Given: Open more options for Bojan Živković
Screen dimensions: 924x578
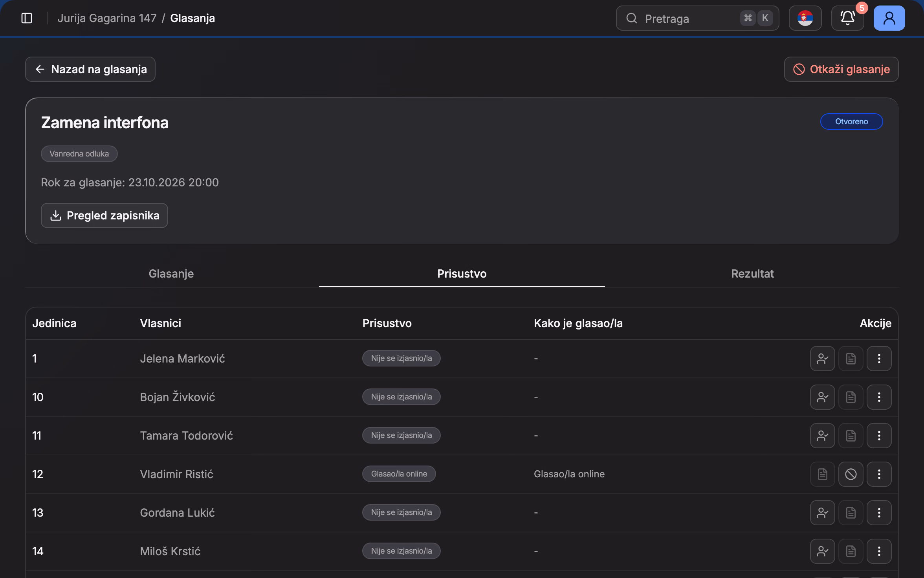Looking at the screenshot, I should click(x=879, y=397).
